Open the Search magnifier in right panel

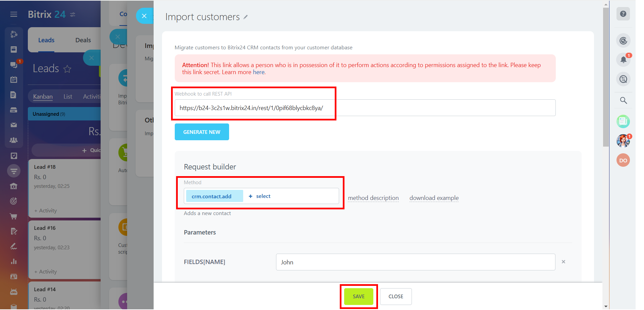(x=623, y=100)
